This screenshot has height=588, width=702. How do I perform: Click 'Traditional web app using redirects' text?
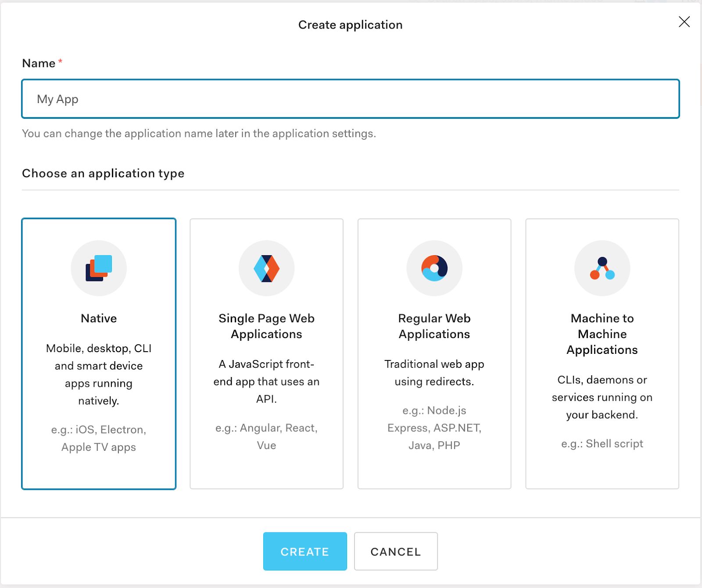[x=434, y=373]
